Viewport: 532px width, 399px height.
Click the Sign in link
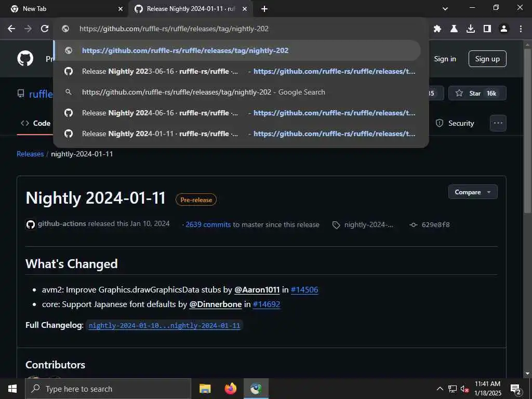tap(445, 59)
